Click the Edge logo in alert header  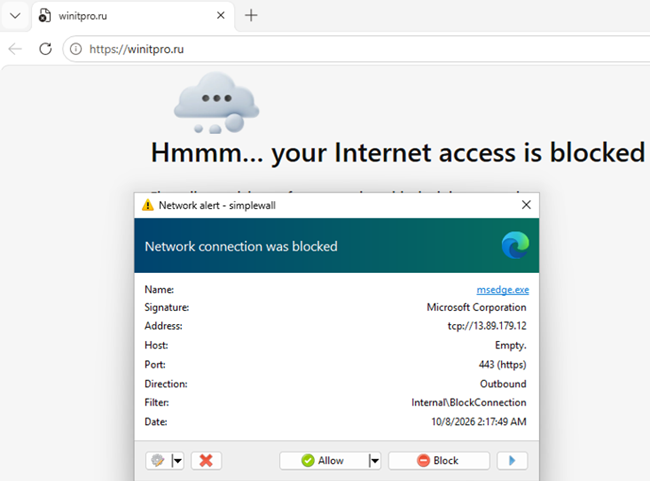click(515, 245)
